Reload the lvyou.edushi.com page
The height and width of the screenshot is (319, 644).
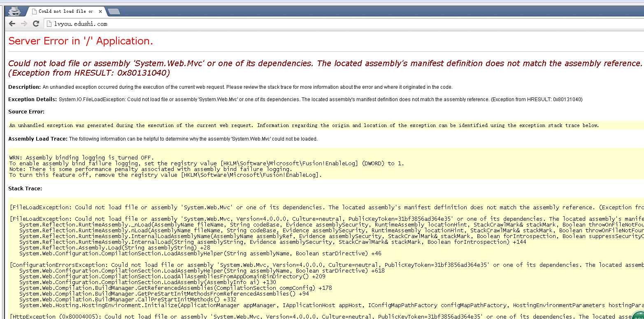coord(36,24)
